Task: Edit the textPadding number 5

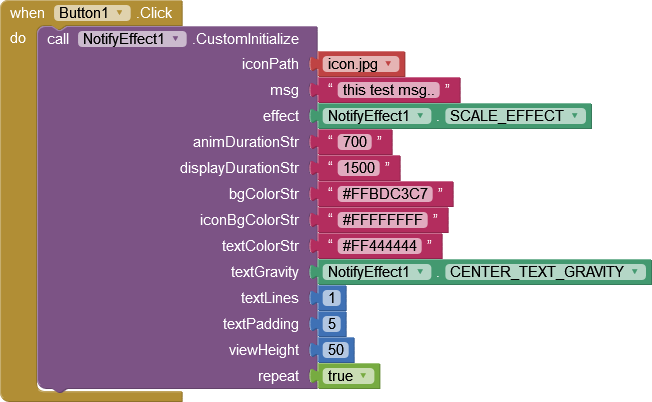Action: click(332, 324)
